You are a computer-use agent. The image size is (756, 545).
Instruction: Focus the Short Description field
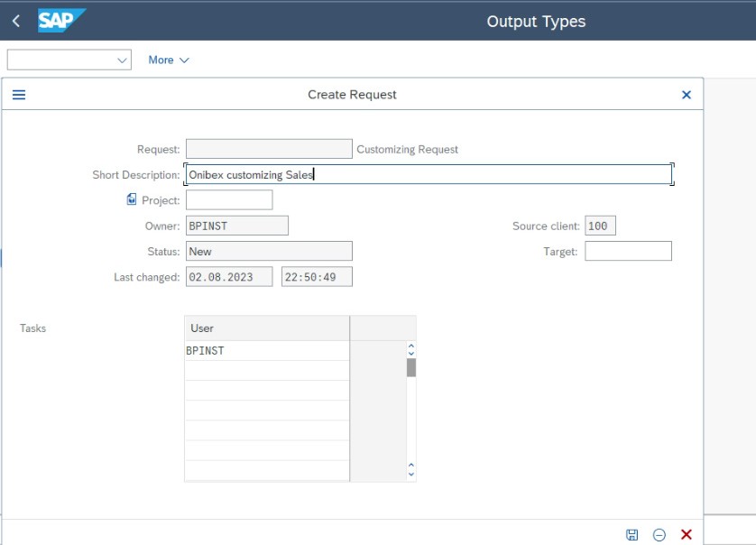[x=429, y=174]
